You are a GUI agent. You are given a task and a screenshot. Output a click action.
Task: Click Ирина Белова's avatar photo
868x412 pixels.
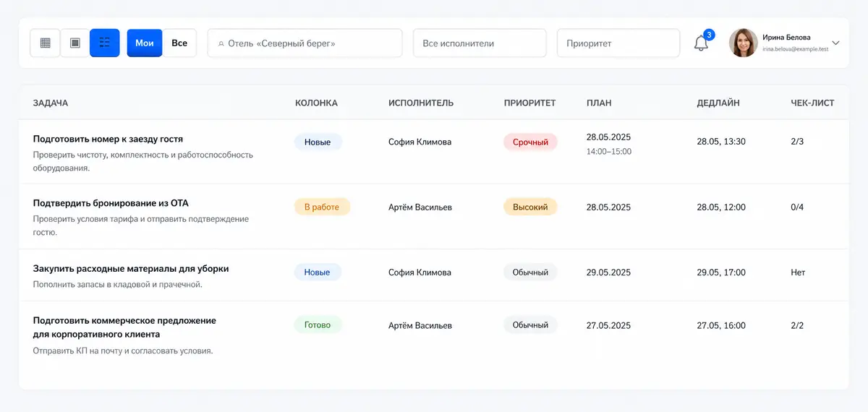point(744,43)
